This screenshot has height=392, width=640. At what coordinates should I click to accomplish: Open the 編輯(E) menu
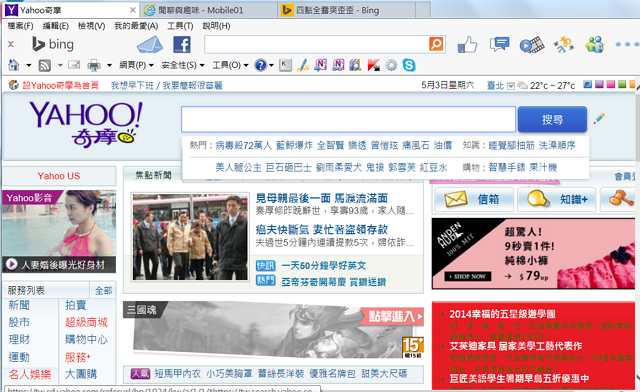[56, 26]
